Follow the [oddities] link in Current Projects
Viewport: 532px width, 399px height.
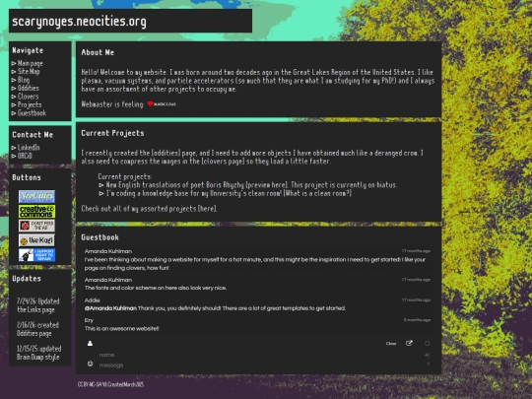point(166,153)
